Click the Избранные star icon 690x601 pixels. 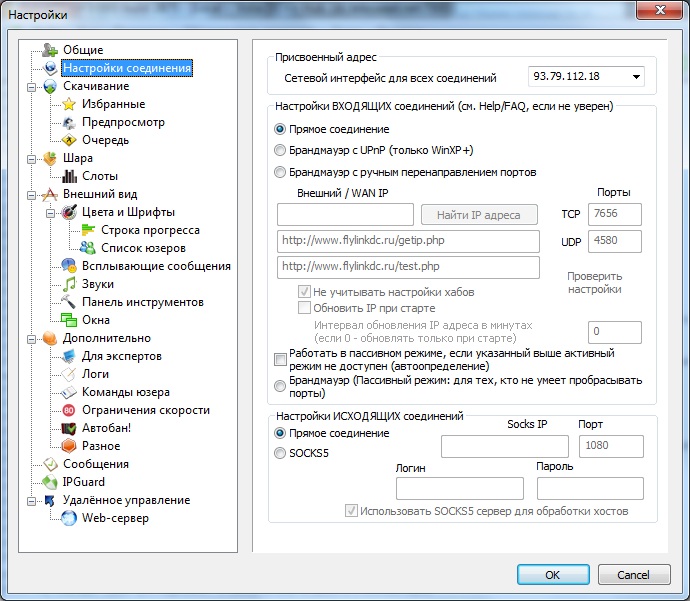coord(69,104)
